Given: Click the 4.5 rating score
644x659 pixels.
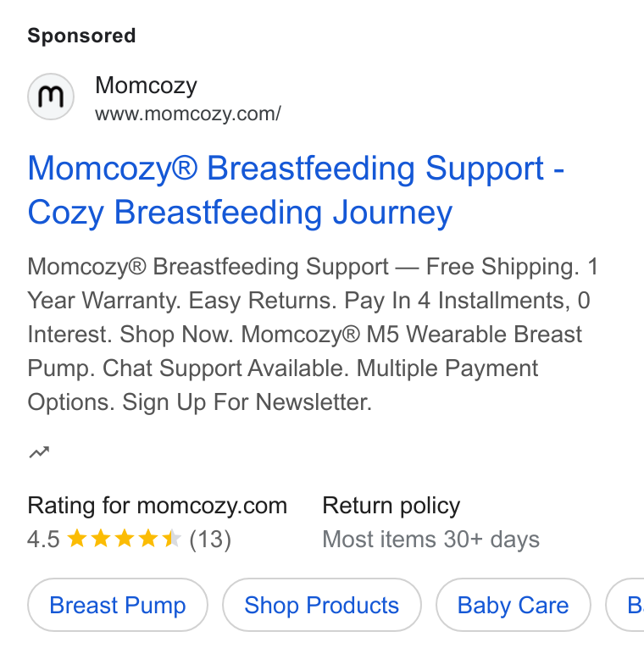Looking at the screenshot, I should 43,539.
